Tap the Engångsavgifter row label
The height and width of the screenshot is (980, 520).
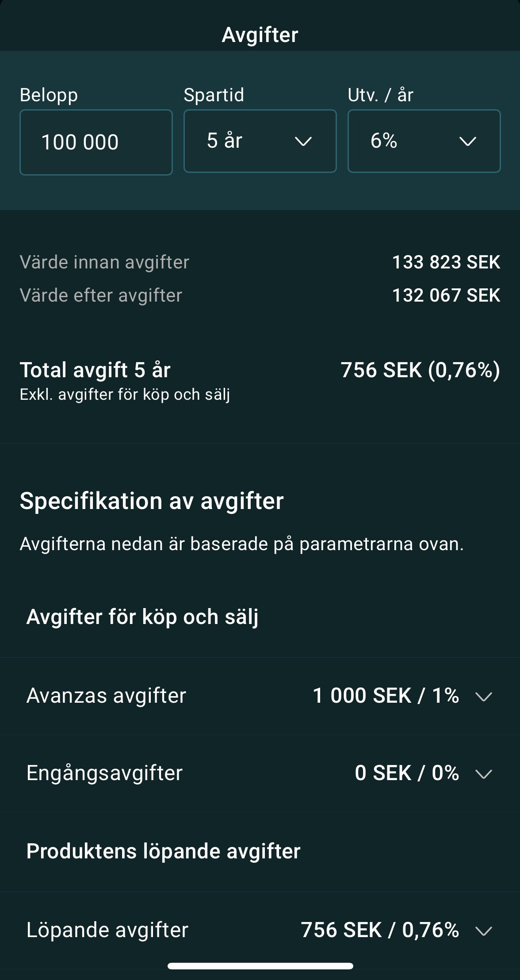point(104,773)
